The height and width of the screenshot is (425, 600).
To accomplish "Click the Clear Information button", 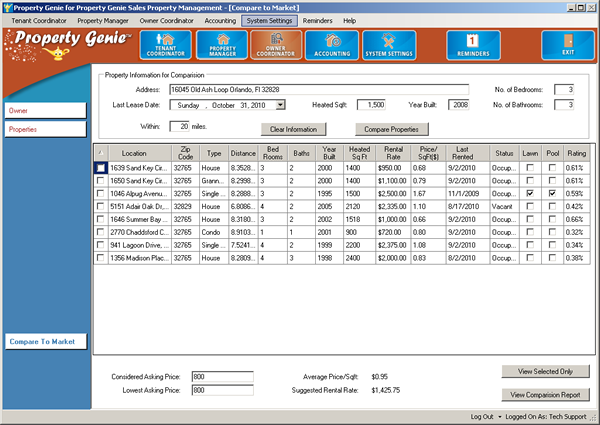I will click(x=293, y=129).
